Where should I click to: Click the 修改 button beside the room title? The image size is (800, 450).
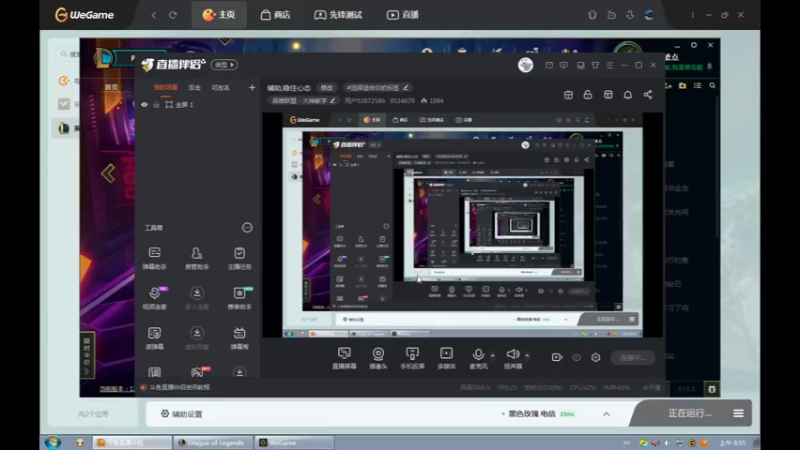pos(327,88)
